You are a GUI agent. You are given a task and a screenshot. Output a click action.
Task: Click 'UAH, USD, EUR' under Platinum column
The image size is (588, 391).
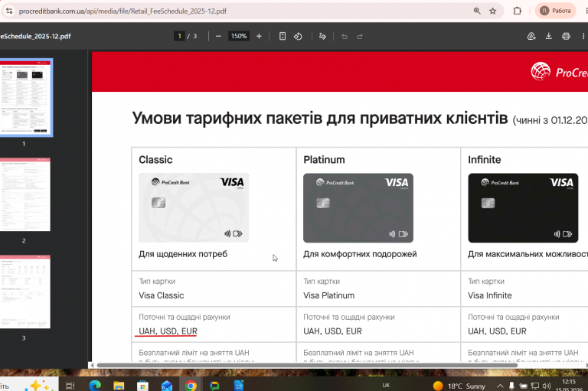332,331
